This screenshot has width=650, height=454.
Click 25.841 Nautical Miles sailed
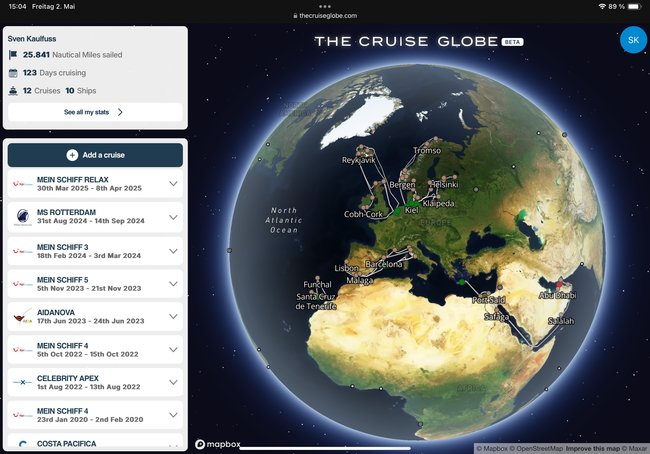[x=73, y=55]
